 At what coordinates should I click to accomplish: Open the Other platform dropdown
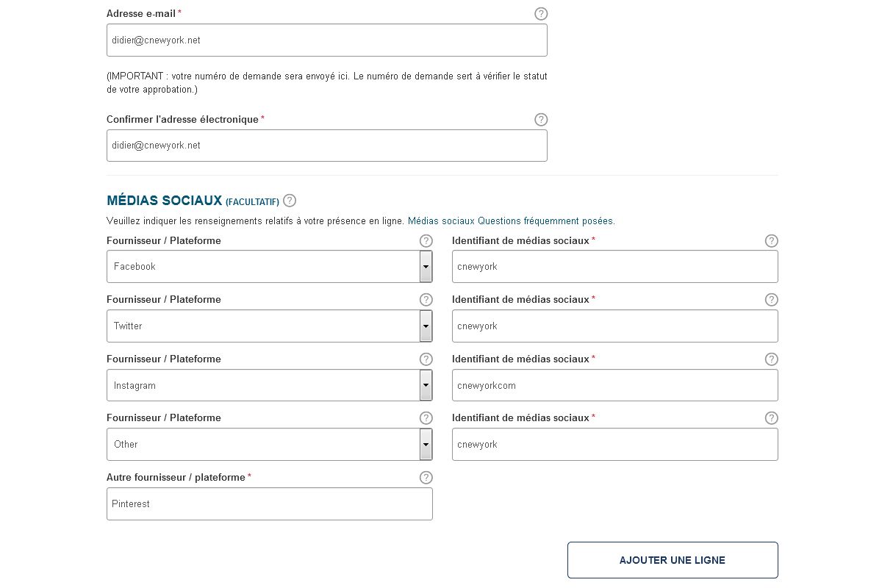coord(426,444)
